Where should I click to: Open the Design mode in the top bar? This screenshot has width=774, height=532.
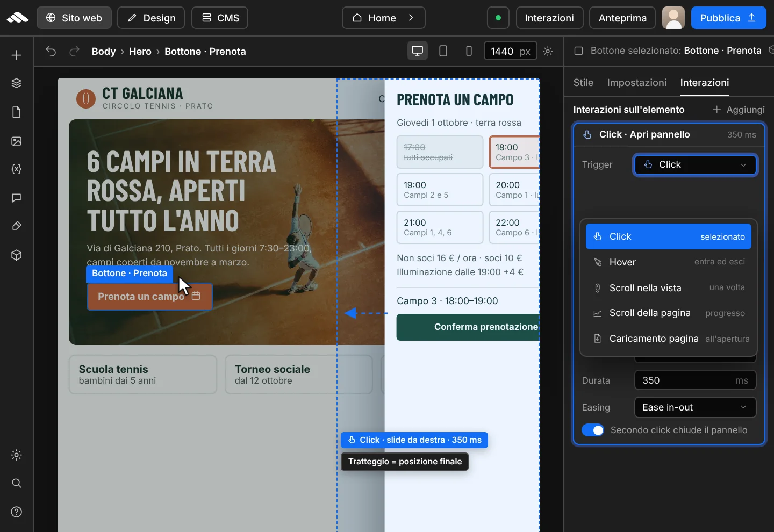(x=151, y=18)
